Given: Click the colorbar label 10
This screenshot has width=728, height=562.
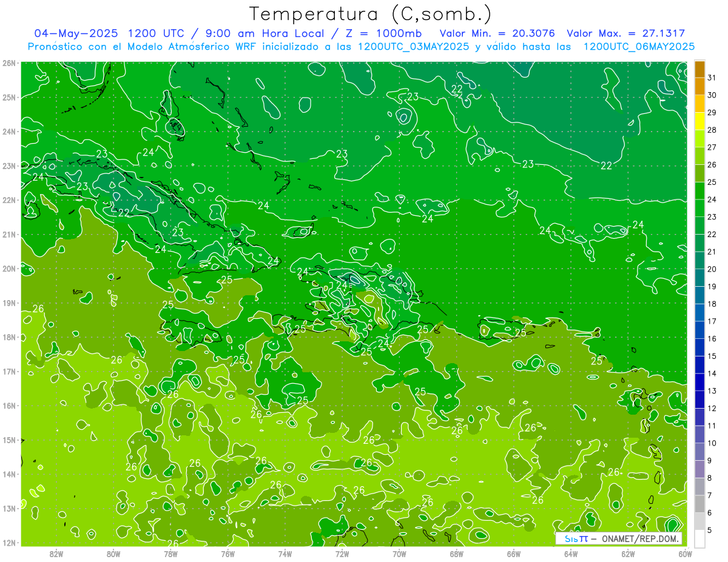Looking at the screenshot, I should pos(712,443).
